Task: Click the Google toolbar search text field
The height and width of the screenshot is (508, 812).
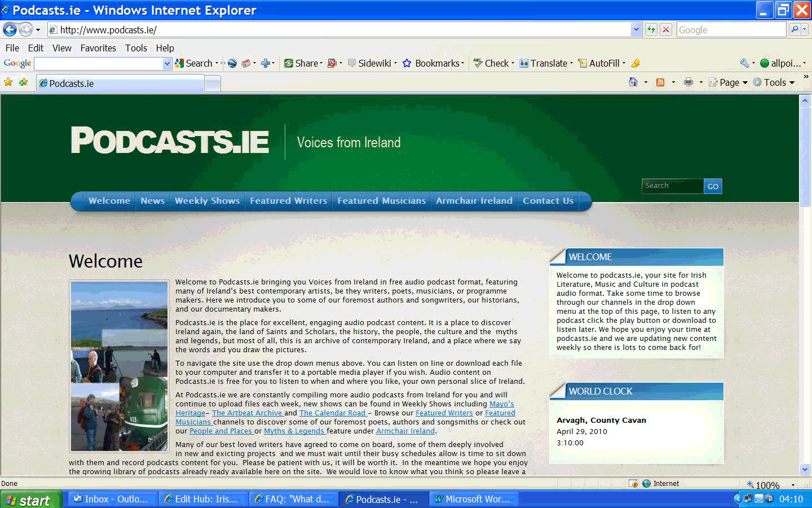Action: pos(99,64)
